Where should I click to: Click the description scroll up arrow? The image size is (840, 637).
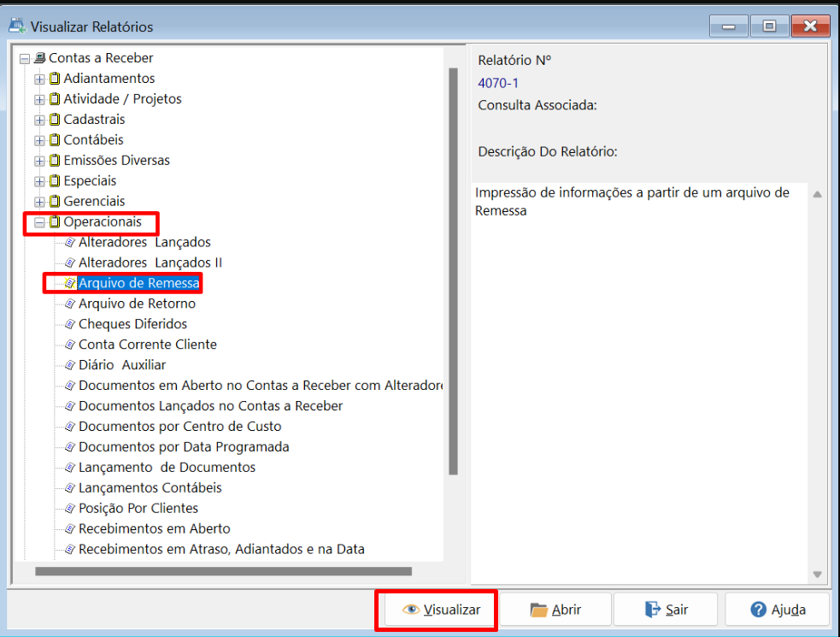pos(818,195)
